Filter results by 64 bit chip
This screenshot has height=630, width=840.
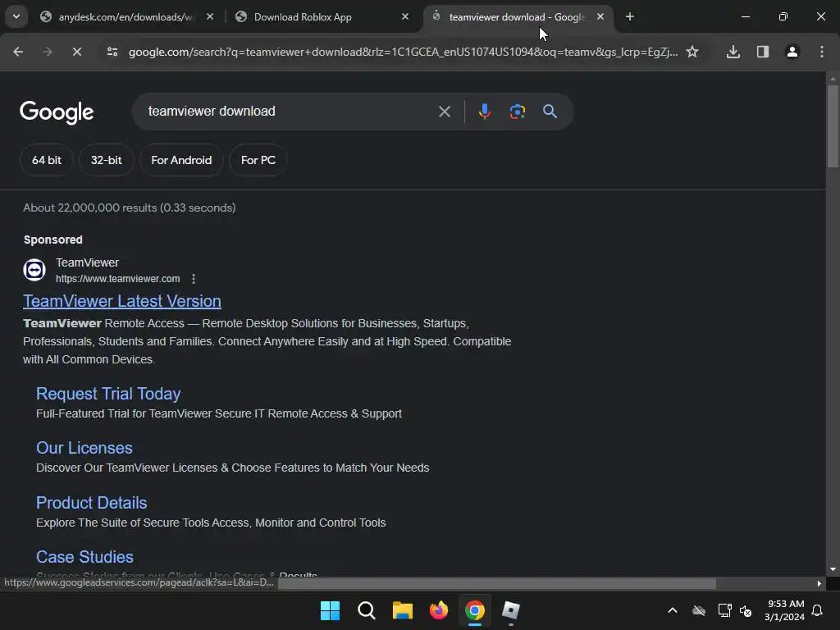point(47,160)
